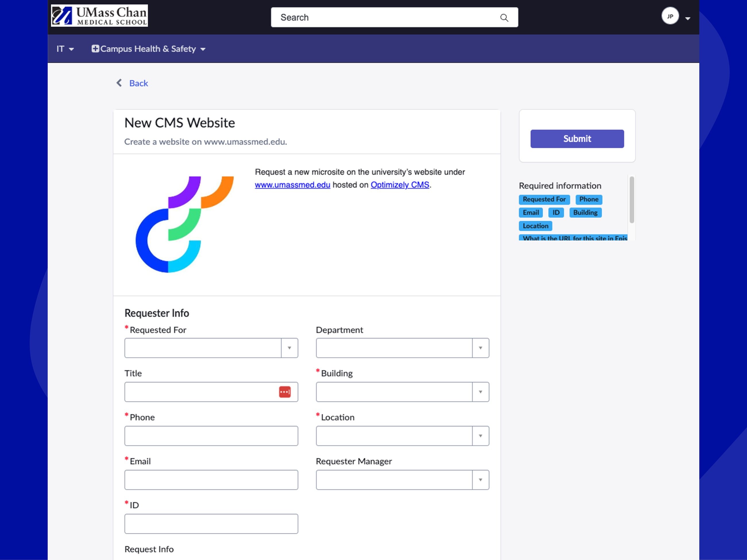Expand the Requested For dropdown
Image resolution: width=747 pixels, height=560 pixels.
coord(289,348)
